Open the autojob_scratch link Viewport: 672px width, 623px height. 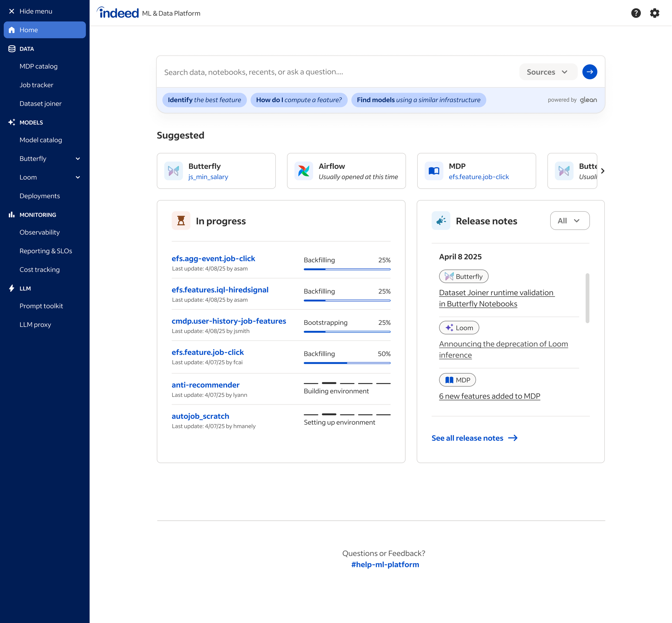pos(200,416)
